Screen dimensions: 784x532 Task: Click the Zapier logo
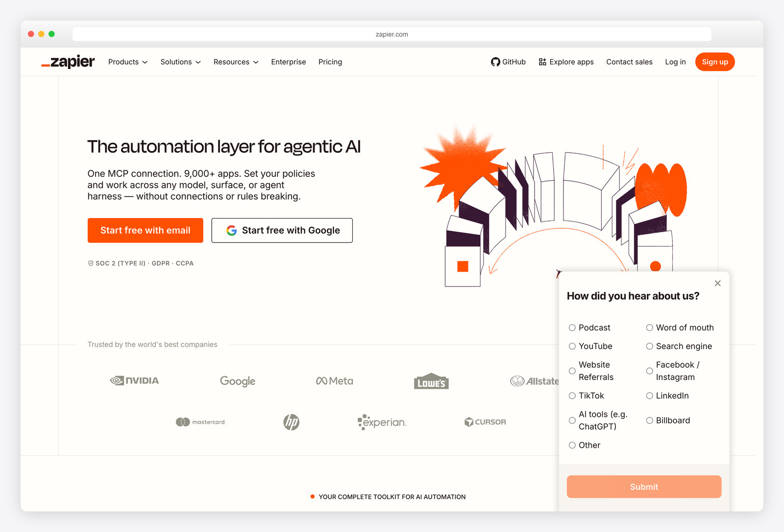(68, 62)
